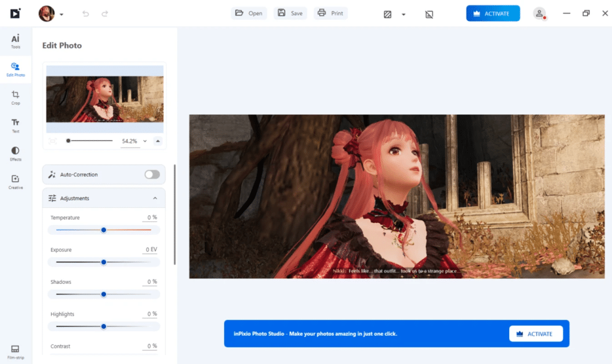
Task: Open the Effects panel
Action: point(15,154)
